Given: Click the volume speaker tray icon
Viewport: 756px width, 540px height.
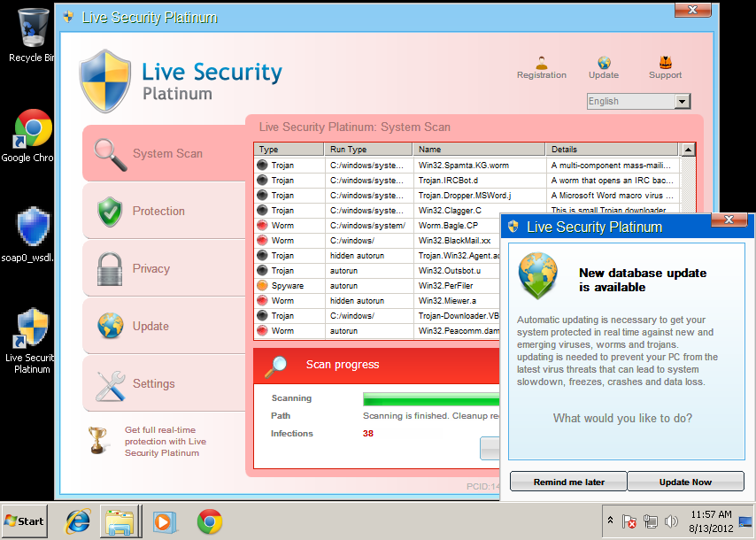Looking at the screenshot, I should coord(671,521).
